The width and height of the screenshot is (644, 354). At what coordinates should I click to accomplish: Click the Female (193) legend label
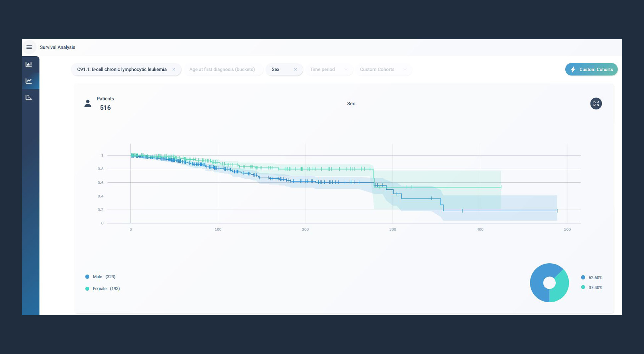(x=100, y=289)
